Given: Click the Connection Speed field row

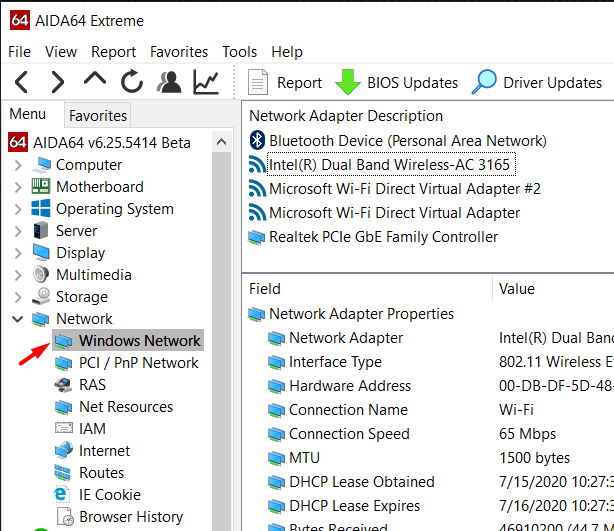Looking at the screenshot, I should pos(349,434).
